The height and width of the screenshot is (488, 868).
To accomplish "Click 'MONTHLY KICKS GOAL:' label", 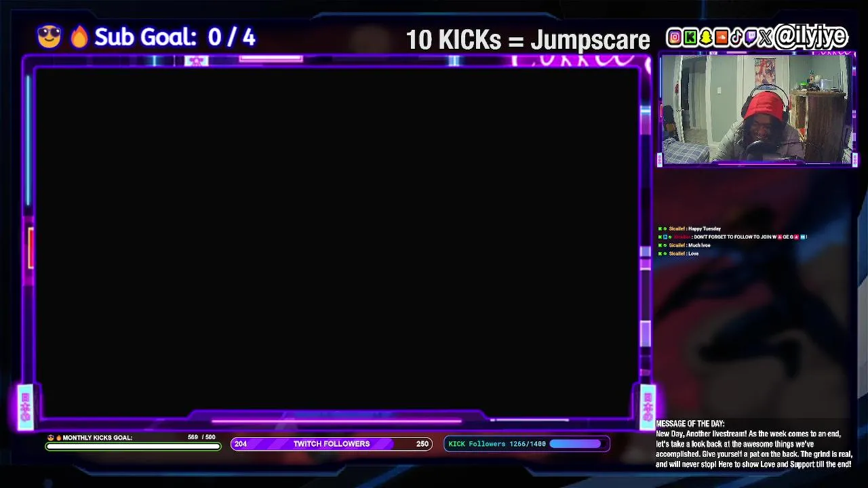I will coord(98,438).
